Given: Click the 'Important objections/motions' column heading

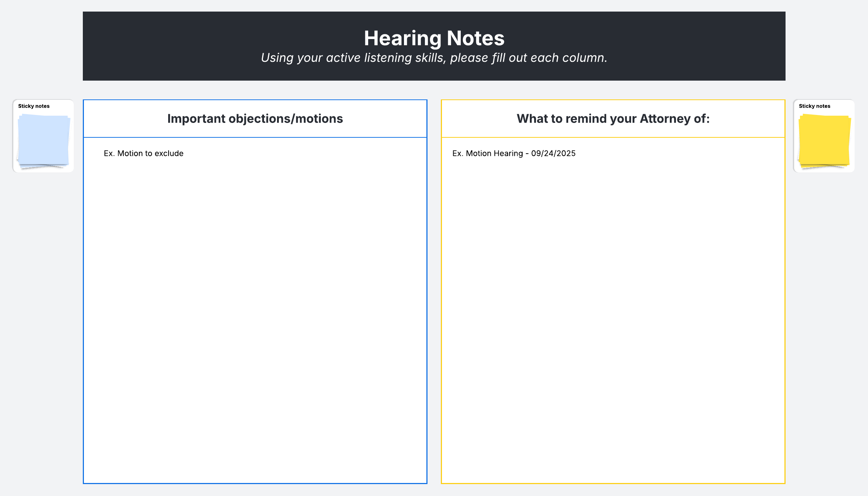Looking at the screenshot, I should [x=255, y=119].
